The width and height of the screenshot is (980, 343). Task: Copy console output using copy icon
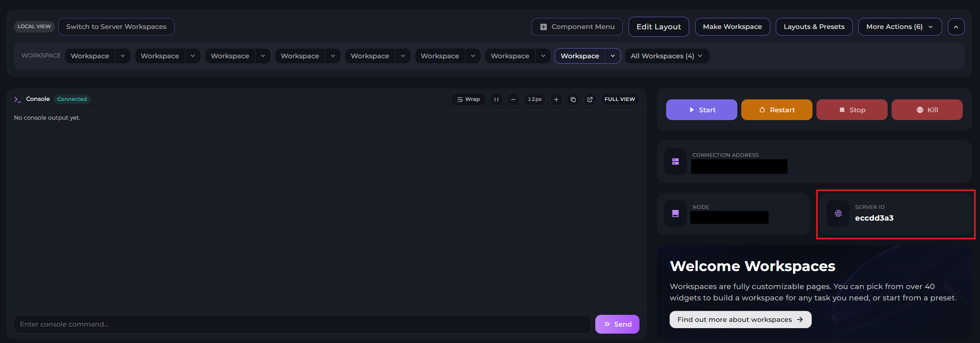573,99
